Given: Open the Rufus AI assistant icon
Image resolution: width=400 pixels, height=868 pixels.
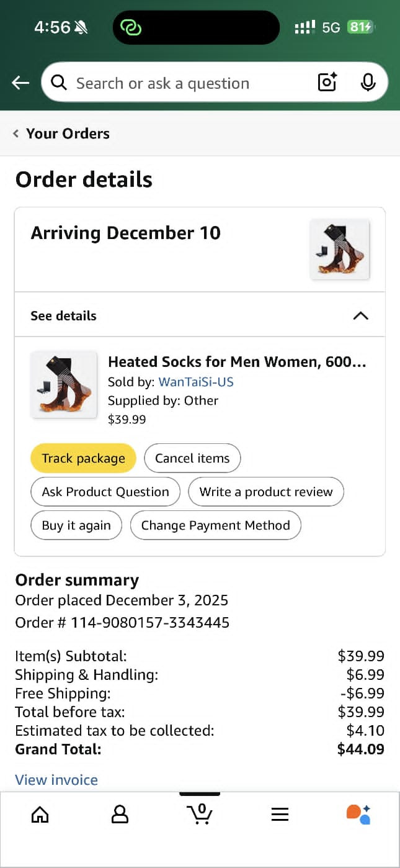Looking at the screenshot, I should point(358,814).
